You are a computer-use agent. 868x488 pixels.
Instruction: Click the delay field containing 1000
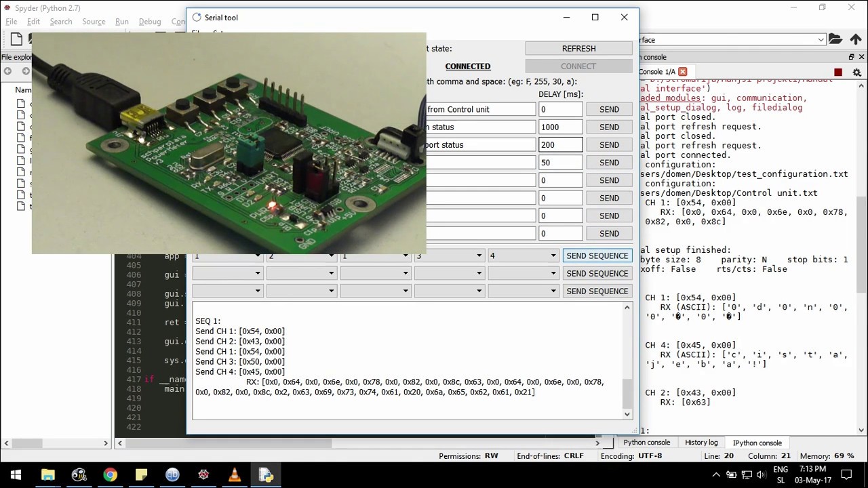(x=560, y=127)
